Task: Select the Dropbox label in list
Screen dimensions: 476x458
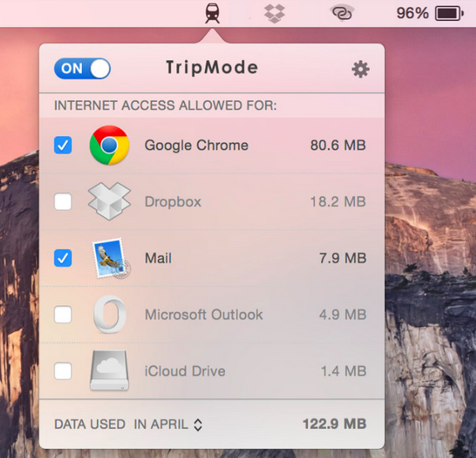Action: pos(172,201)
